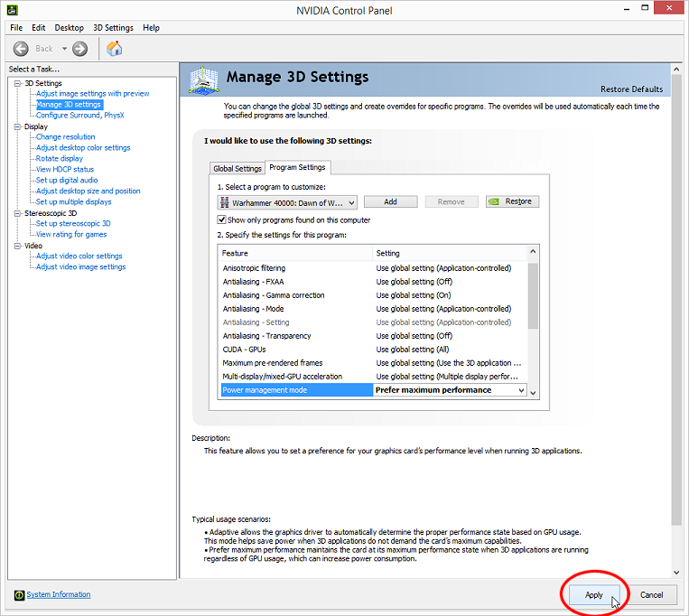Screen dimensions: 689x616
Task: Open Adjust desktop color settings
Action: [x=83, y=147]
